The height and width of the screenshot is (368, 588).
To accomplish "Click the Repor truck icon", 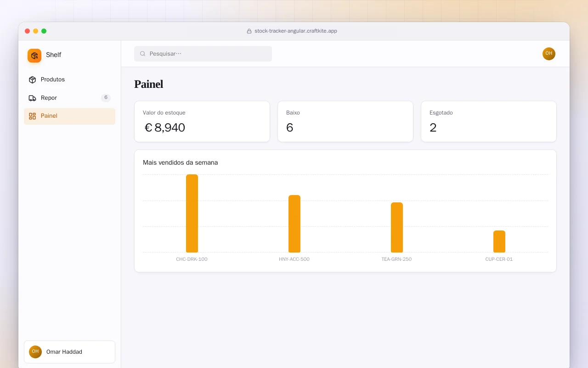I will (x=32, y=98).
